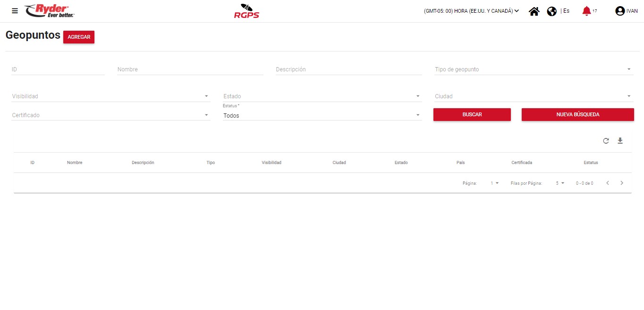Open Tipo de geopunto dropdown
Viewport: 644px width, 310px height.
pos(533,69)
